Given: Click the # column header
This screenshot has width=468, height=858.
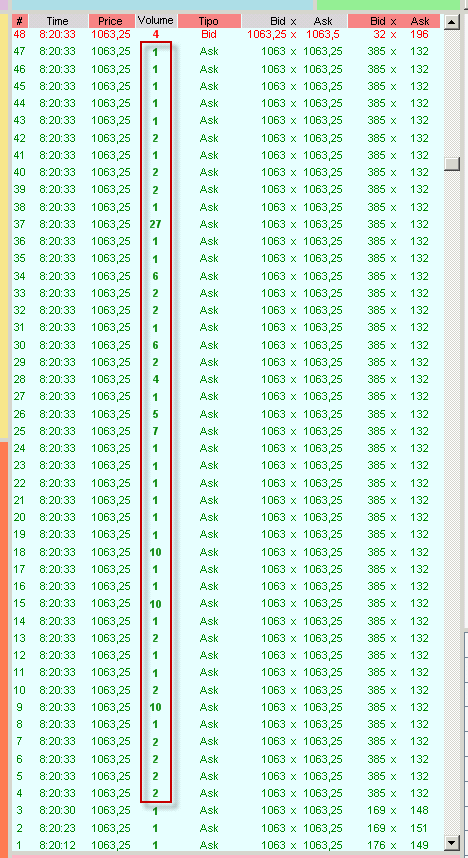Looking at the screenshot, I should (19, 21).
